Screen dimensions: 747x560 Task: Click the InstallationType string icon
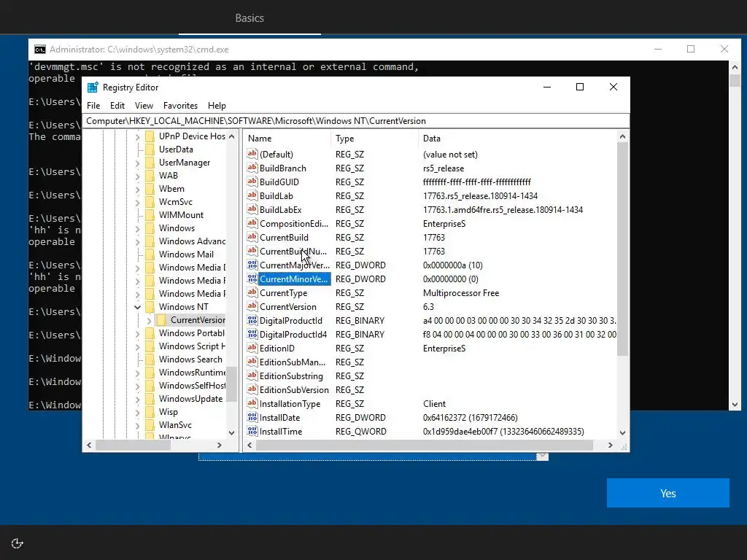pyautogui.click(x=252, y=403)
